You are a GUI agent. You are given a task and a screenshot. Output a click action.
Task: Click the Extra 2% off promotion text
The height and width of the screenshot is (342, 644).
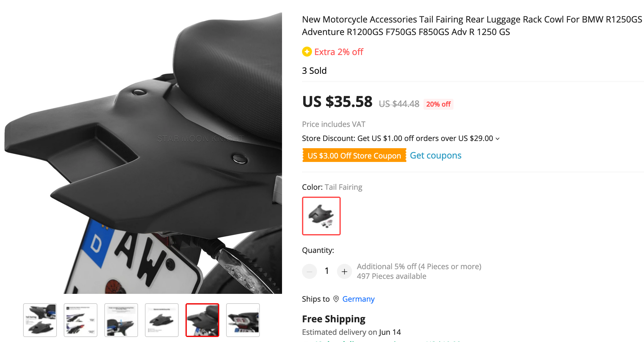click(x=339, y=52)
